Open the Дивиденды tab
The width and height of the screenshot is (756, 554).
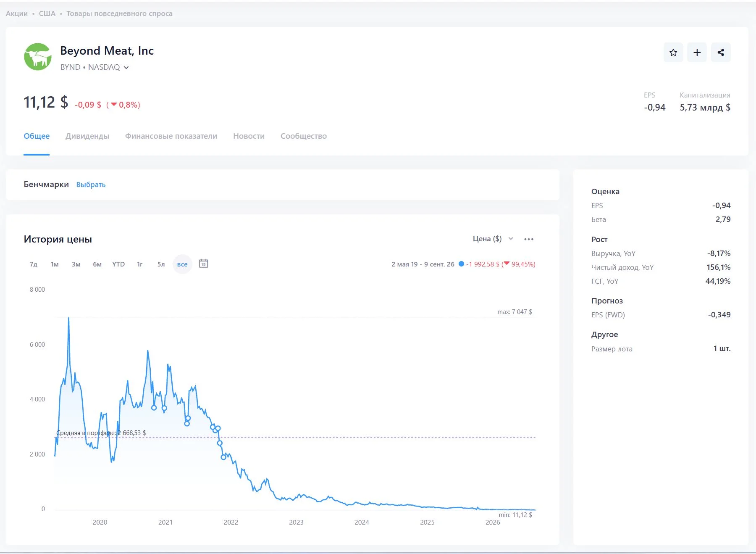coord(87,136)
